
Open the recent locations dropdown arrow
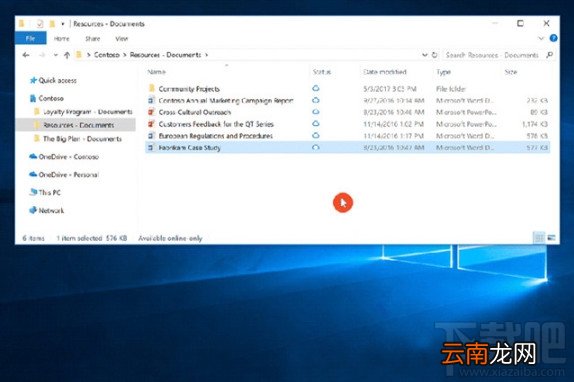coord(56,55)
